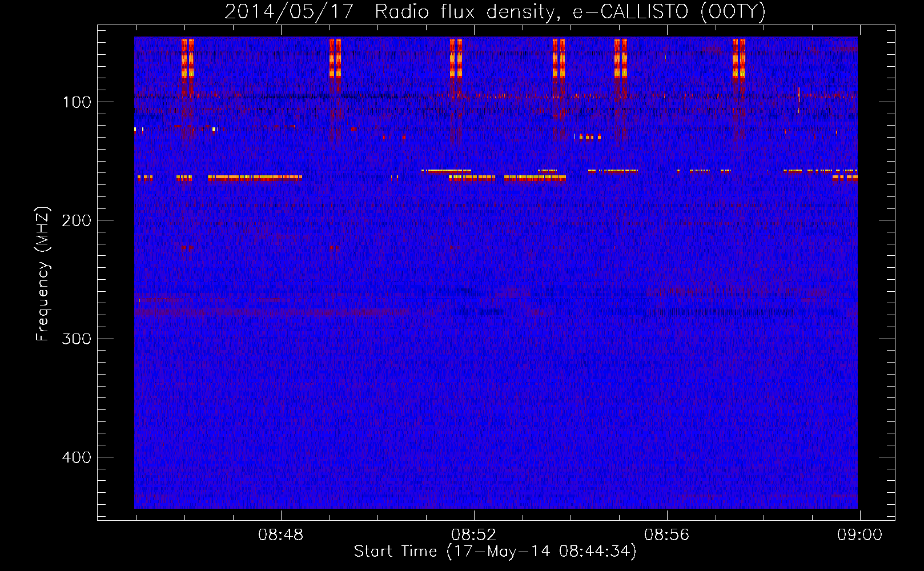Screen dimensions: 924x571
Task: Click the plot title '2014/05/17 Radio flux density, e-CALLISTO (OOTY)'
Action: coord(495,11)
